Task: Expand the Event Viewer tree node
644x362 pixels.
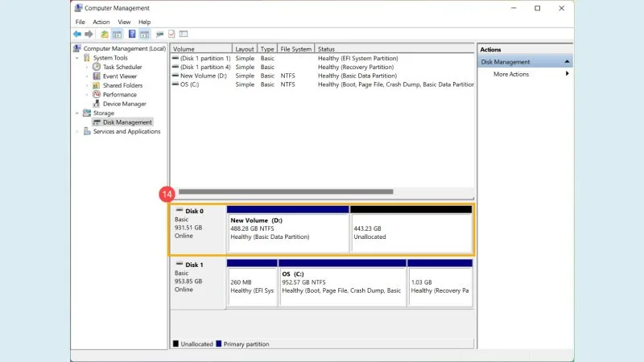Action: [x=87, y=76]
